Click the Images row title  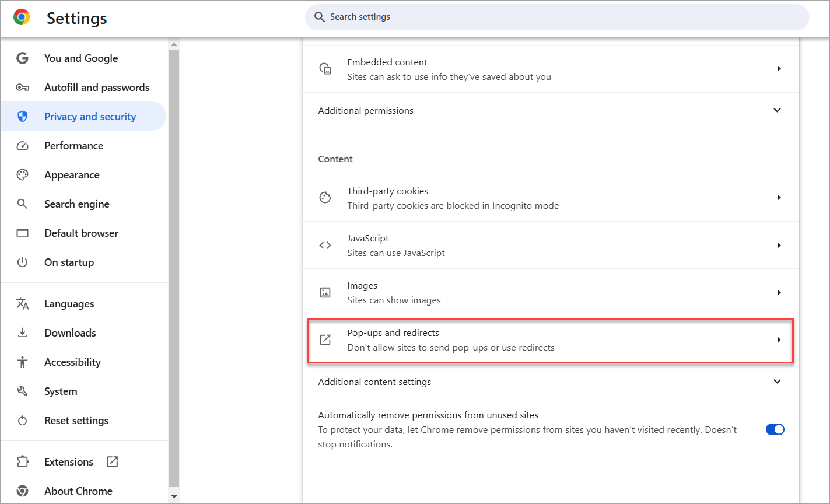pyautogui.click(x=362, y=286)
